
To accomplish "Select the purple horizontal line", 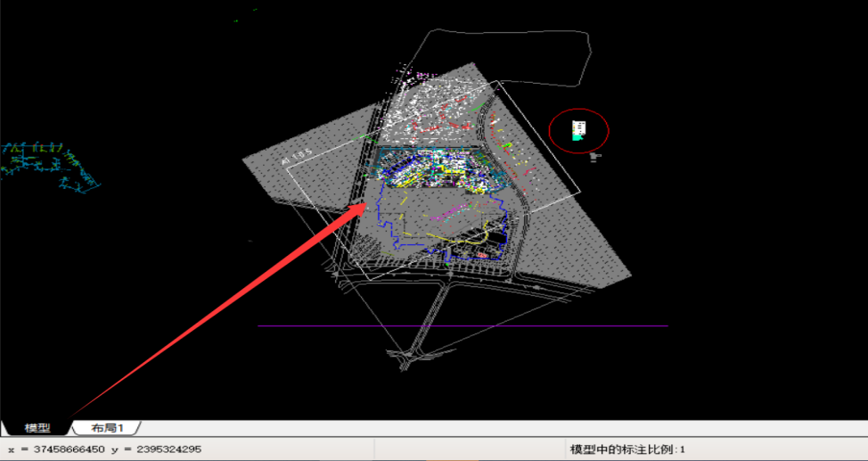I will pyautogui.click(x=463, y=325).
